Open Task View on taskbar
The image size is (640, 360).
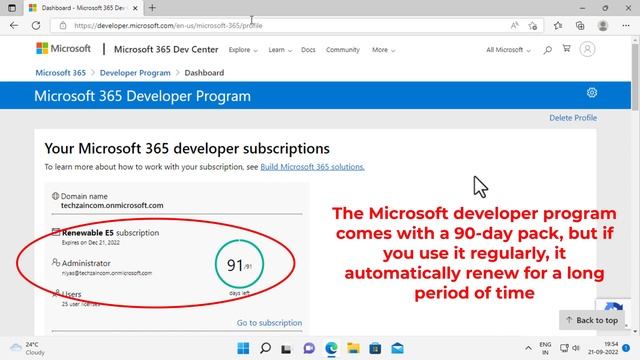tap(286, 349)
